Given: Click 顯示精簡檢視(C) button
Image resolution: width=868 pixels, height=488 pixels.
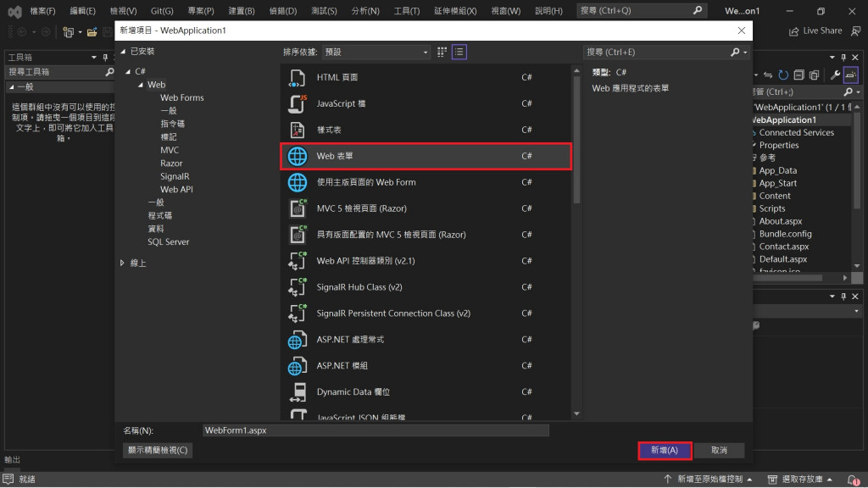Looking at the screenshot, I should [158, 451].
